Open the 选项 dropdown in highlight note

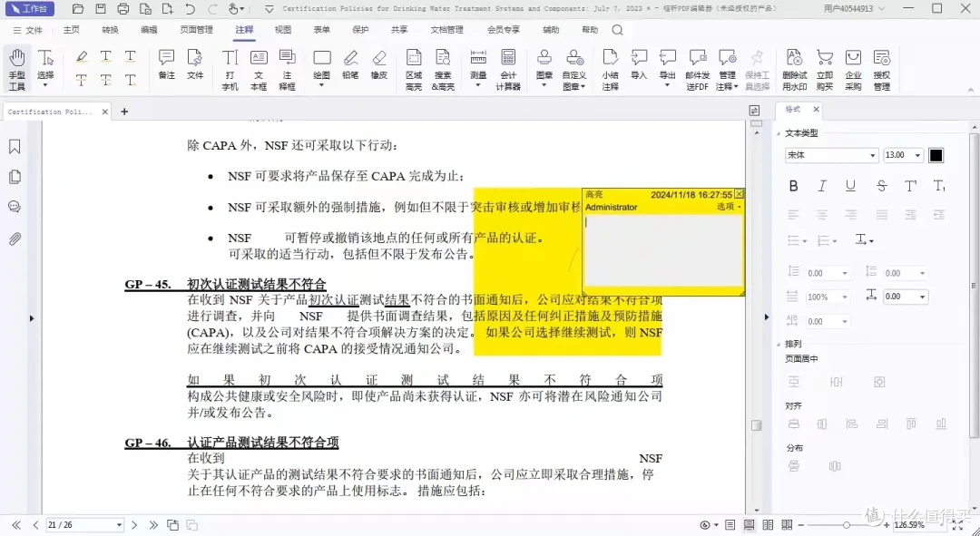(729, 207)
